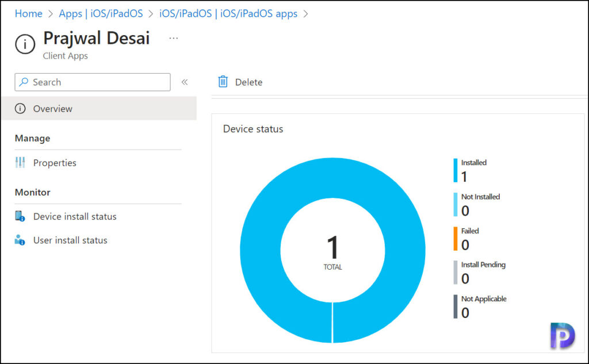The width and height of the screenshot is (589, 364).
Task: Click the Failed orange legend bar
Action: click(x=456, y=239)
